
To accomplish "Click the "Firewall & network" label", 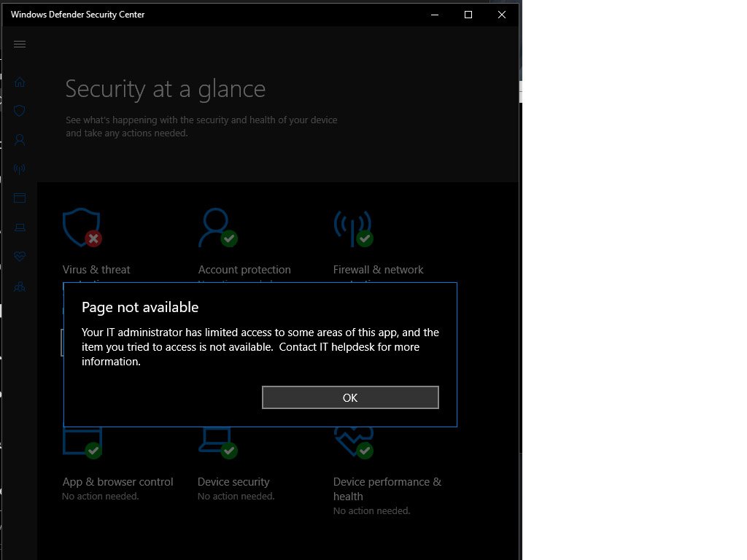I will click(x=379, y=270).
